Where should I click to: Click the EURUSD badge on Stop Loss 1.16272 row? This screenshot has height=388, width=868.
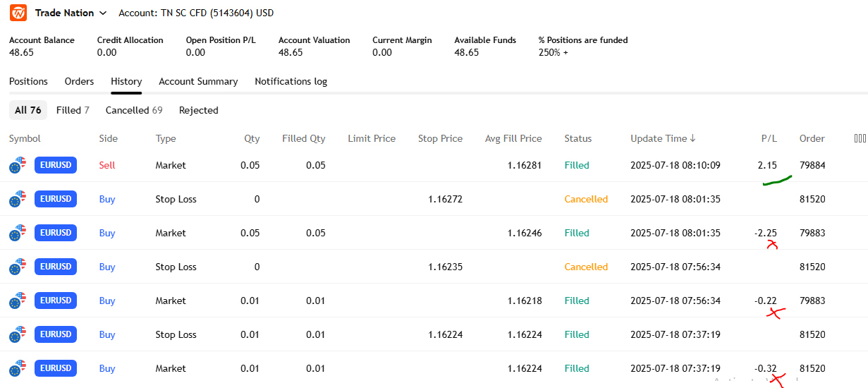(x=56, y=199)
